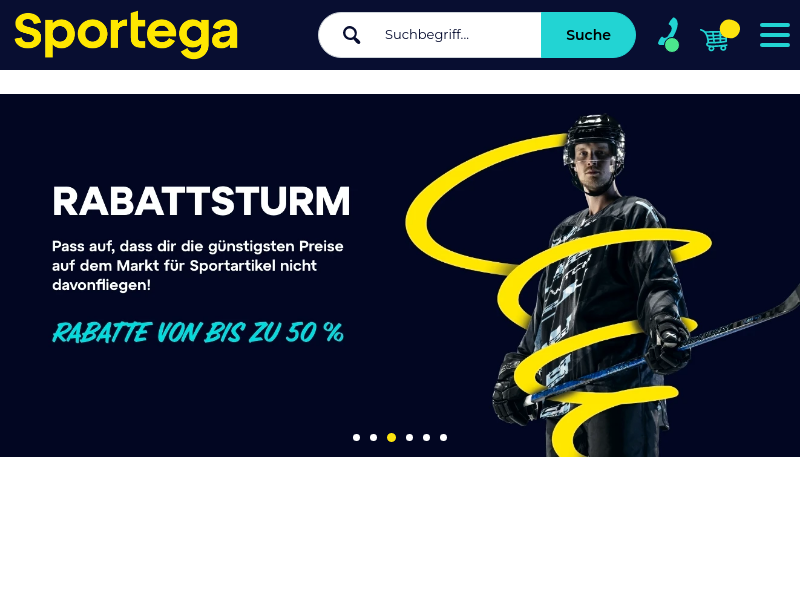Click the magnifying glass search icon
800x600 pixels.
(x=352, y=35)
